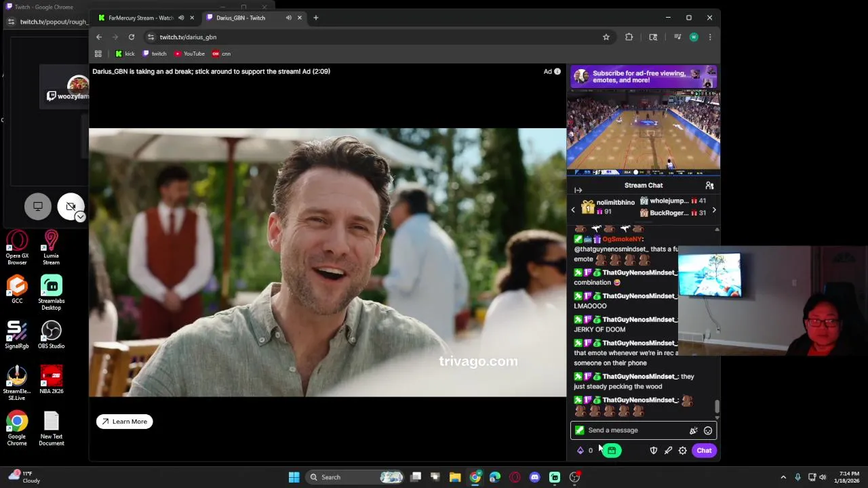
Task: Open the kick bookmark
Action: (x=125, y=54)
